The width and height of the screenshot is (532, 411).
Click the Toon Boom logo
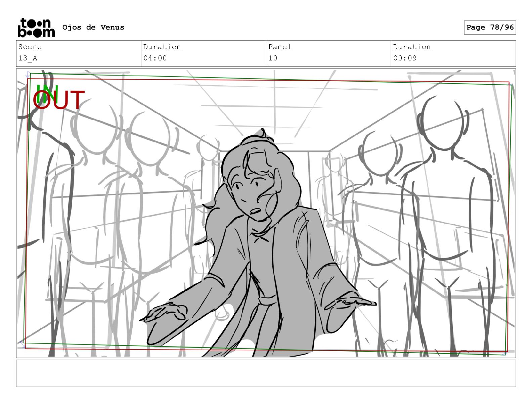(x=36, y=28)
